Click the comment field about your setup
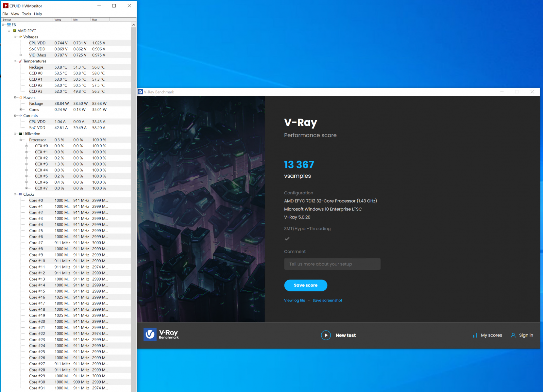Image resolution: width=543 pixels, height=392 pixels. 332,264
